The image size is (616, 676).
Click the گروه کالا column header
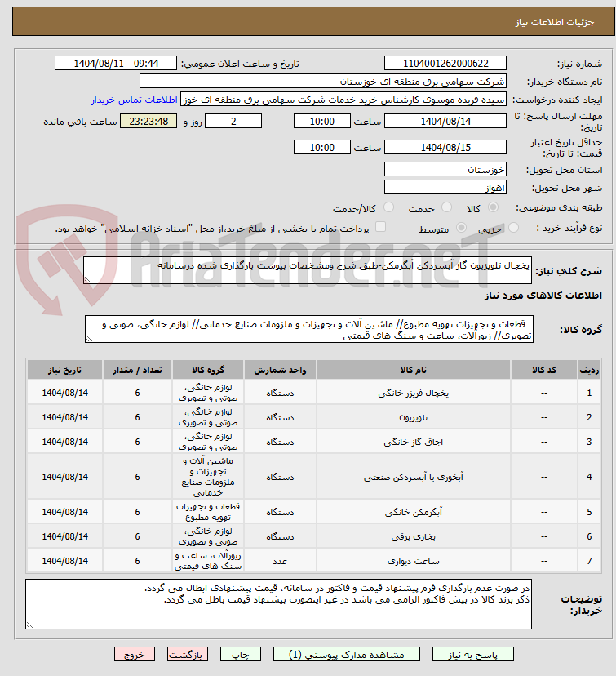[208, 371]
